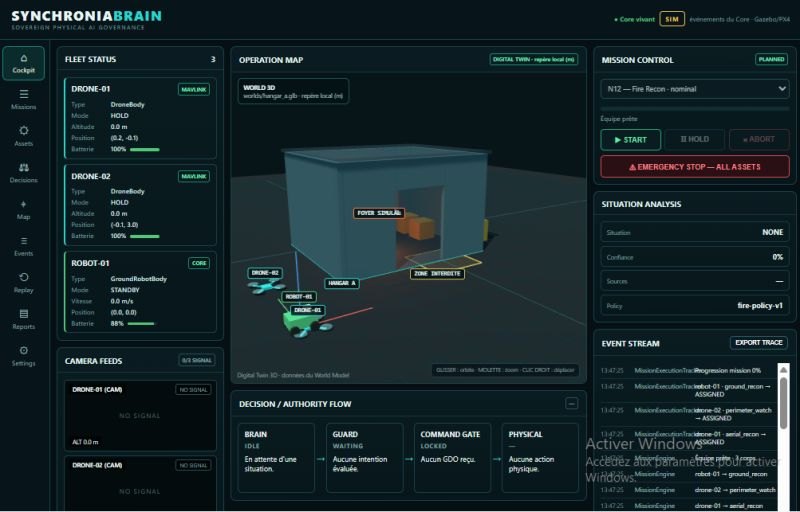Click the Sources row
800x512 pixels.
pyautogui.click(x=695, y=281)
